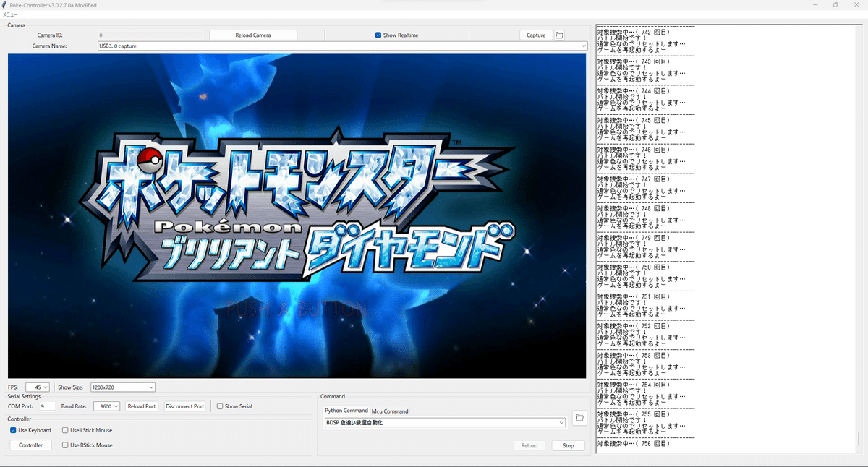Disable the Show Realtime checkbox
The height and width of the screenshot is (467, 868).
click(x=378, y=35)
